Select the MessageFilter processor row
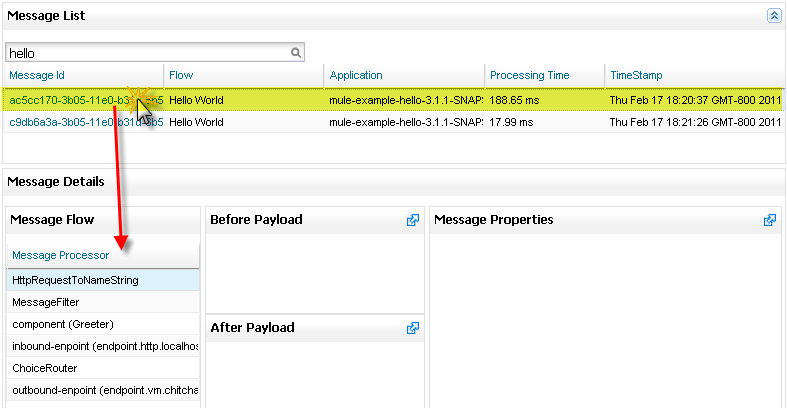 click(46, 302)
